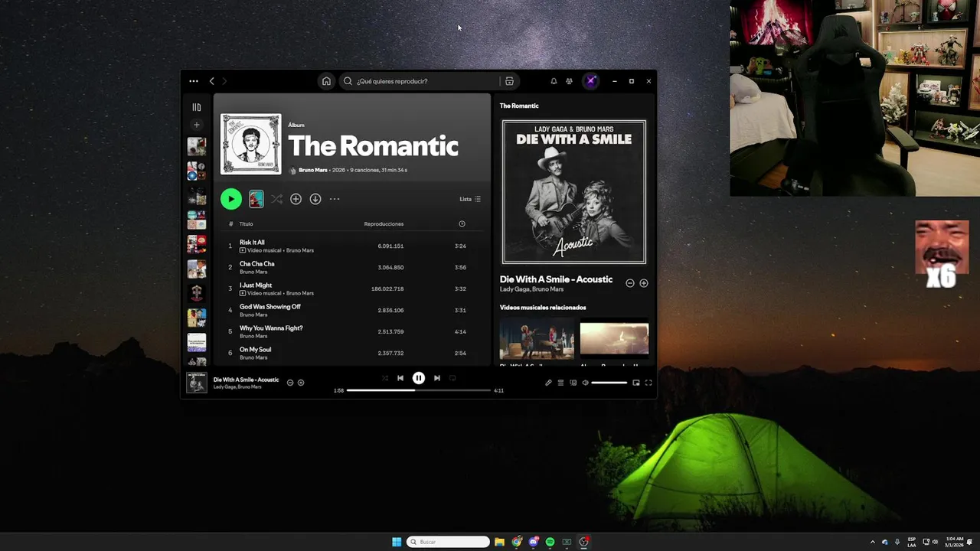The image size is (980, 551).
Task: Collapse the library with sidebar icon
Action: pyautogui.click(x=197, y=108)
